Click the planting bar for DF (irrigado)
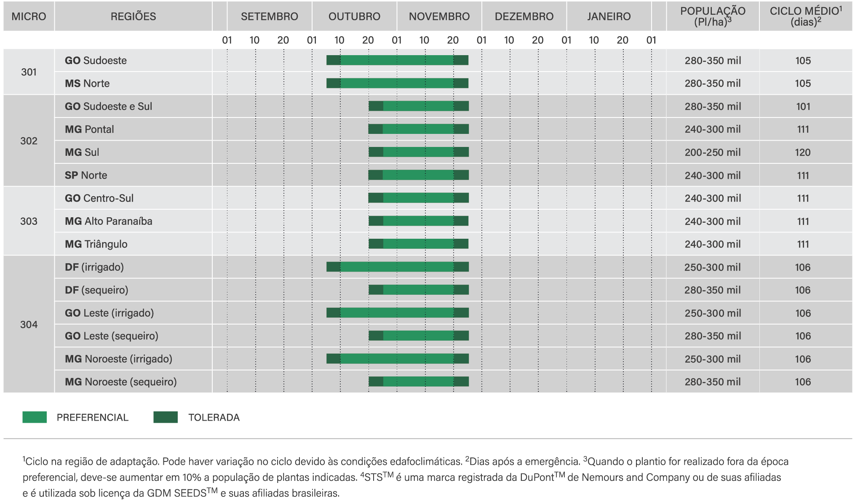Viewport: 855px width, 504px height. click(x=397, y=267)
